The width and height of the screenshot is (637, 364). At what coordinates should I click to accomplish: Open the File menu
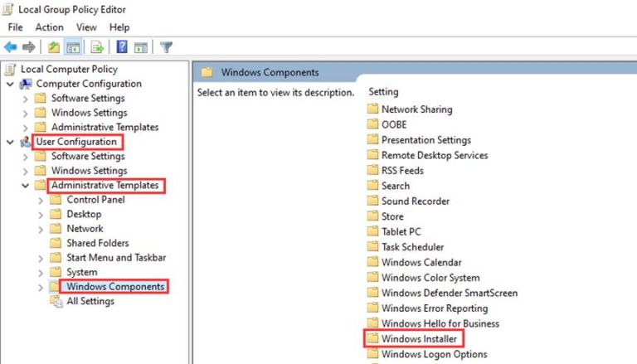pyautogui.click(x=15, y=27)
